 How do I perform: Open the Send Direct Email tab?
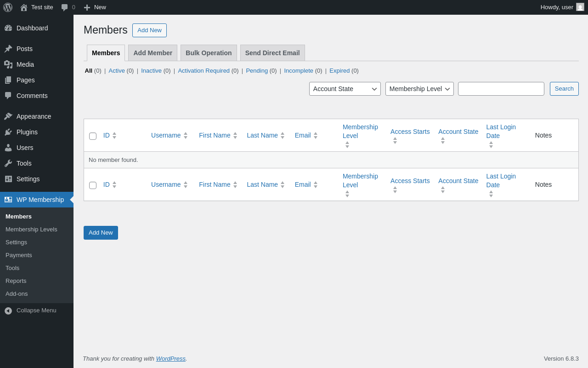pyautogui.click(x=272, y=53)
